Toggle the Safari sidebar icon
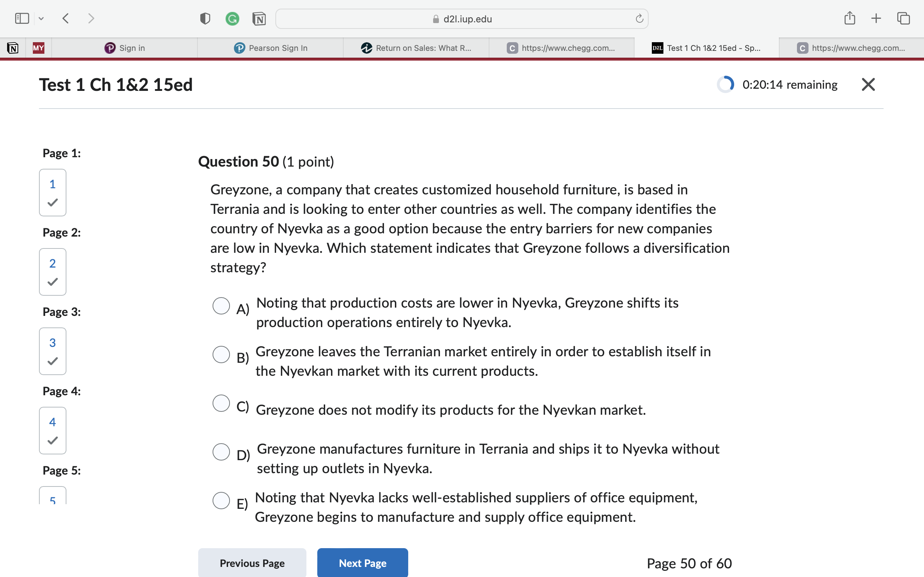The image size is (924, 577). [22, 18]
